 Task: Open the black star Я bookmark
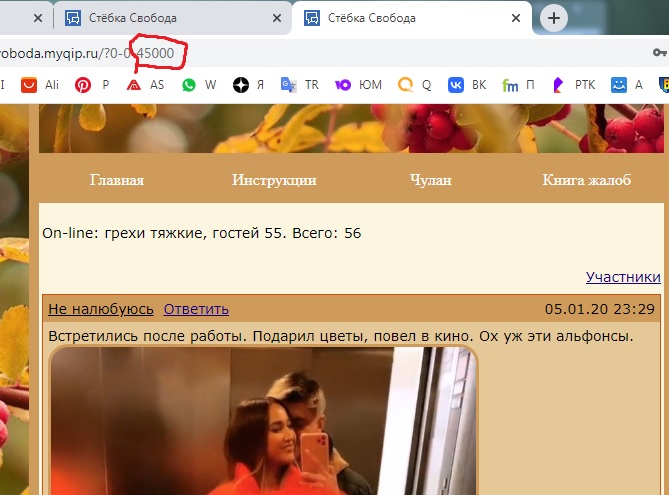coord(248,85)
